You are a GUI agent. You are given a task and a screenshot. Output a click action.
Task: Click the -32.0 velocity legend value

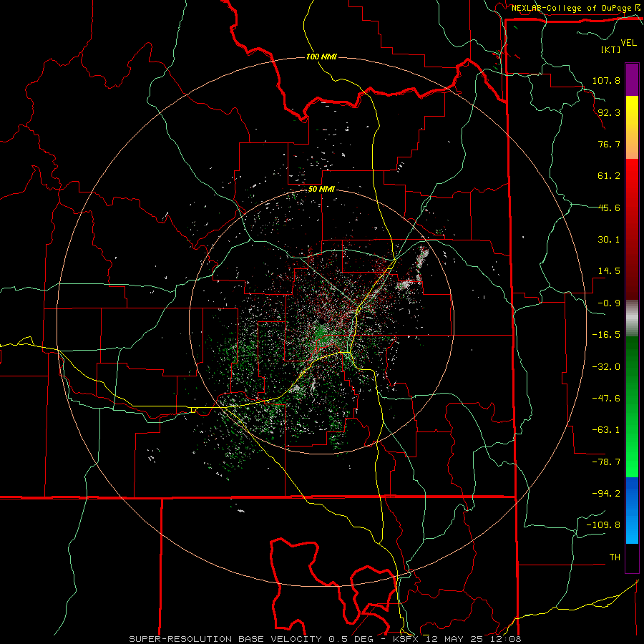point(606,367)
